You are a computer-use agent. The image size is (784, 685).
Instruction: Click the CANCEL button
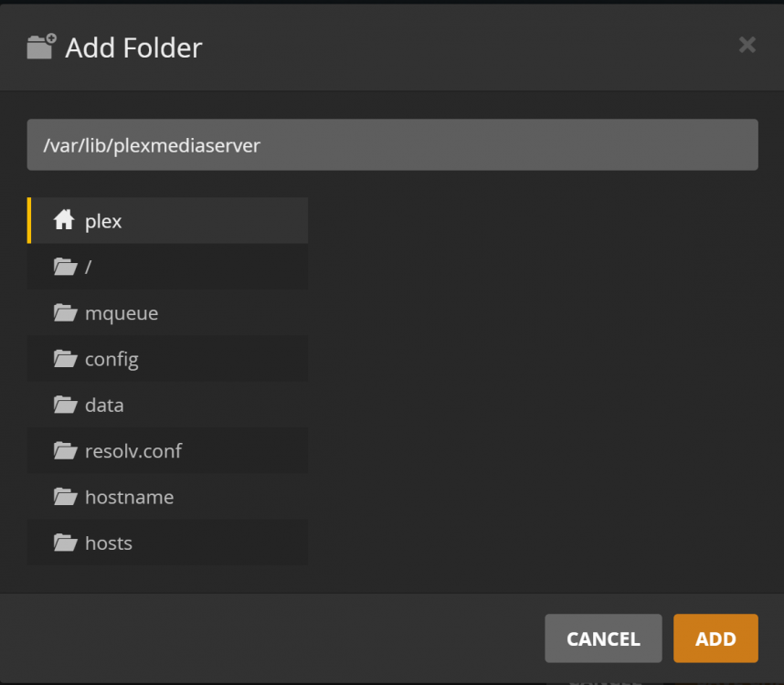(603, 638)
